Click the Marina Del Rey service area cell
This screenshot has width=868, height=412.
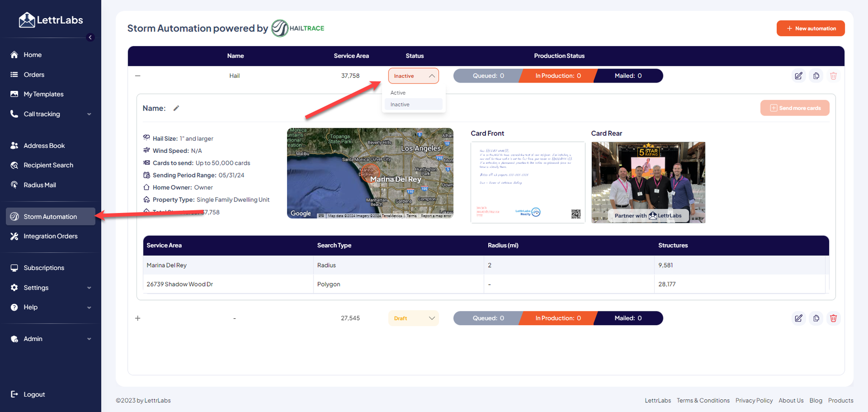click(228, 265)
